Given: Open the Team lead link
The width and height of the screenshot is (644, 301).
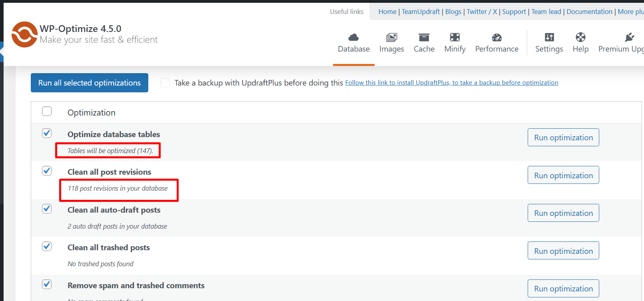Looking at the screenshot, I should [x=546, y=12].
